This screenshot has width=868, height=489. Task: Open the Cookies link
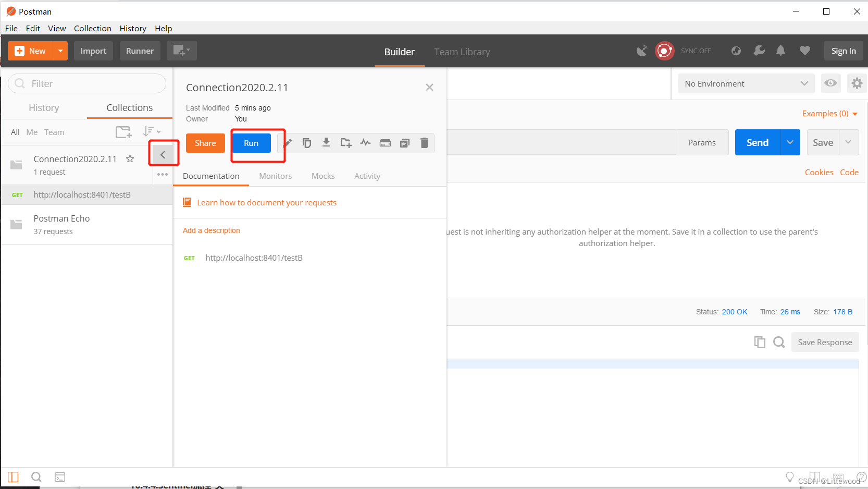(x=819, y=172)
